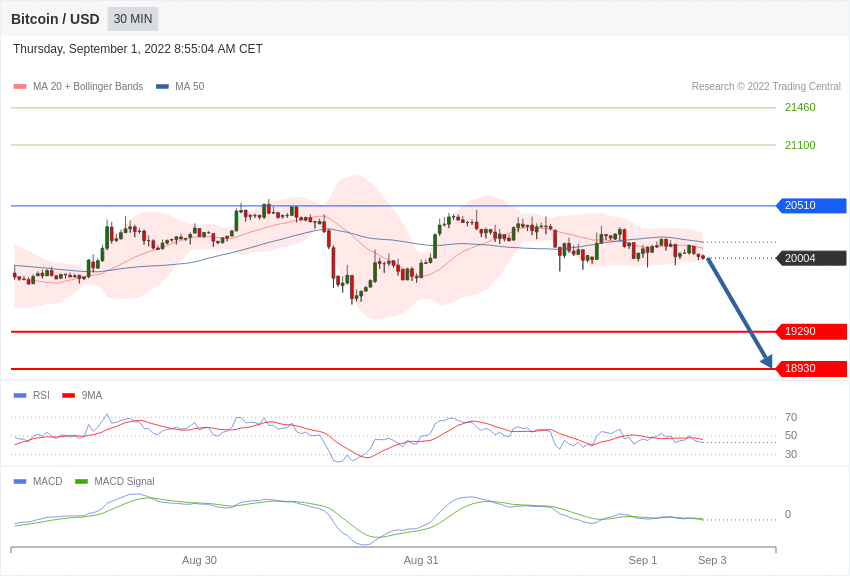Click the 9MA legend label
Viewport: 850px width, 576px height.
point(92,396)
